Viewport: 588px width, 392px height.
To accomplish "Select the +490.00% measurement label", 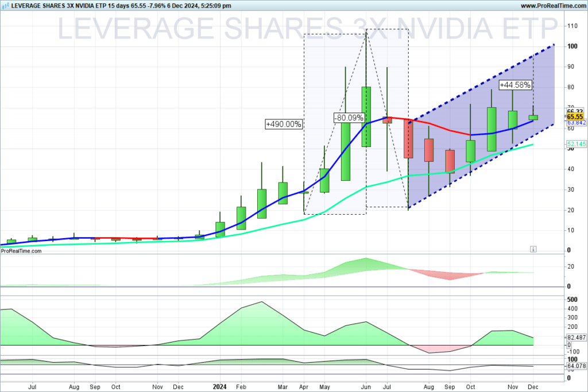I will [284, 124].
